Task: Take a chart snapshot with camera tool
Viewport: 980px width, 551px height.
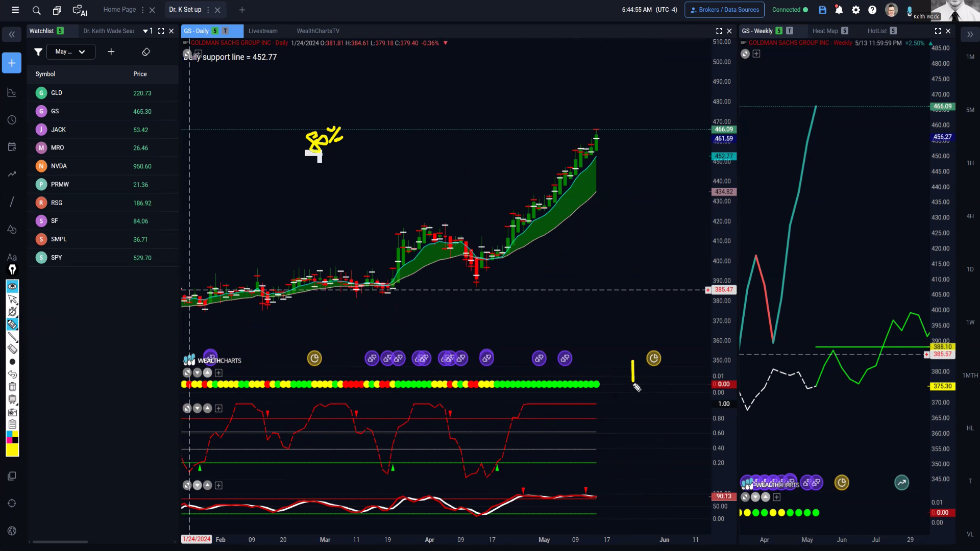Action: click(x=12, y=412)
